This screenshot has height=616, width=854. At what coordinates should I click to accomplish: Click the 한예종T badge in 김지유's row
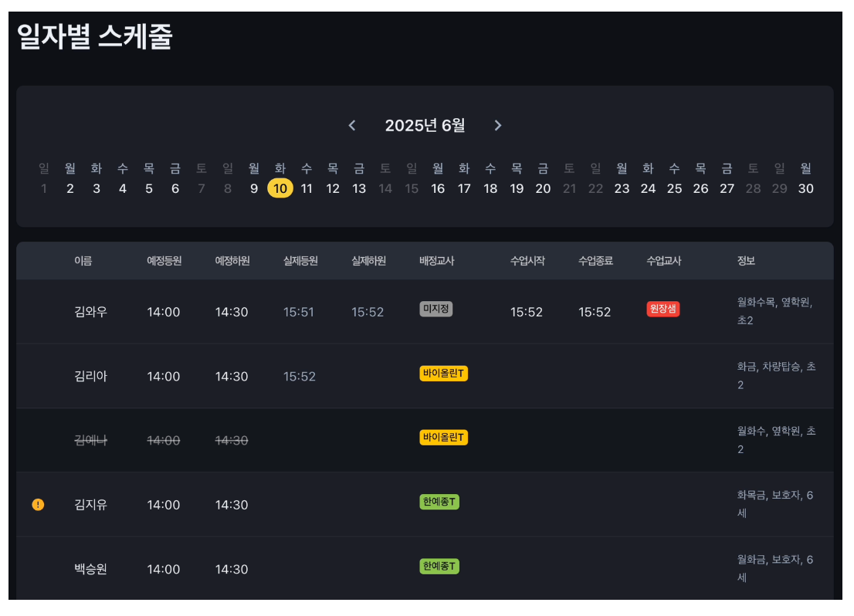[x=439, y=502]
